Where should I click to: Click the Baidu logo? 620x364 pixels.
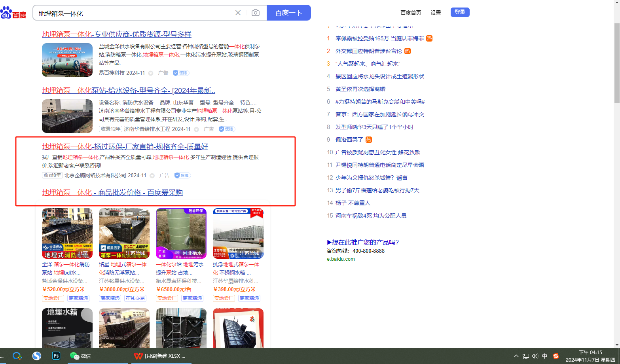[x=13, y=13]
